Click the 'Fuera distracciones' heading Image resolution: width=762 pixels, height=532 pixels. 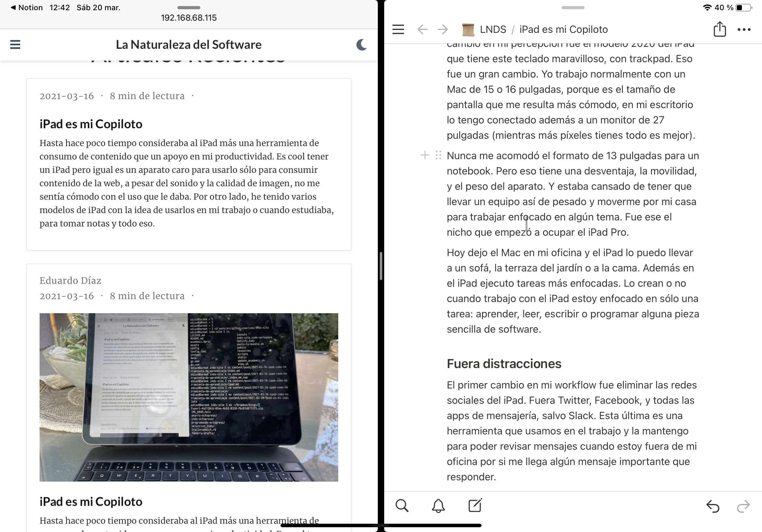(504, 364)
